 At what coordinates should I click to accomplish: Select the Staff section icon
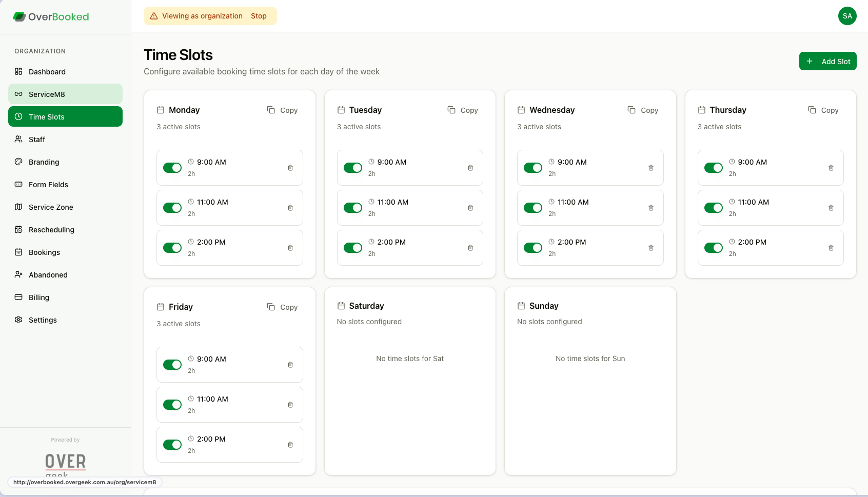(18, 139)
